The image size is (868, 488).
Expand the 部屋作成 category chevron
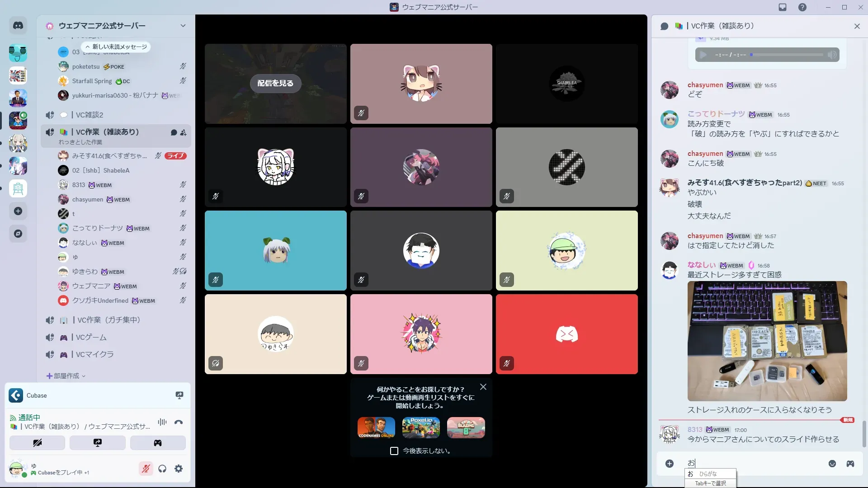[x=84, y=376]
